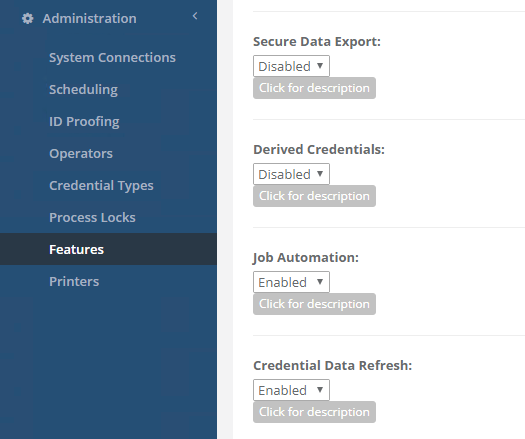The image size is (525, 439).
Task: Open Credential Types page
Action: coord(101,186)
